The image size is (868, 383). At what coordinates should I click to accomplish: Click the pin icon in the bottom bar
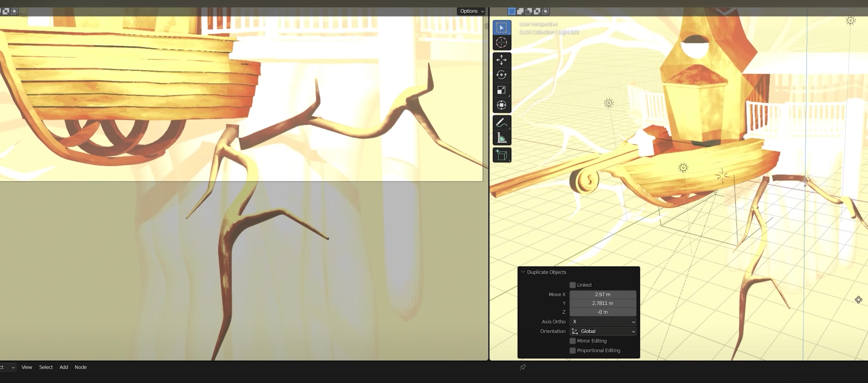[523, 367]
